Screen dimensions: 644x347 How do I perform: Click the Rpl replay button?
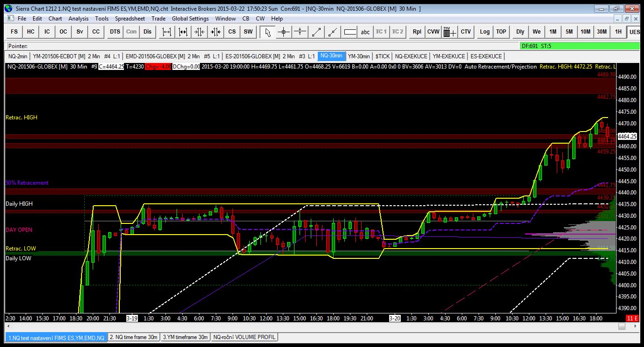pos(417,32)
